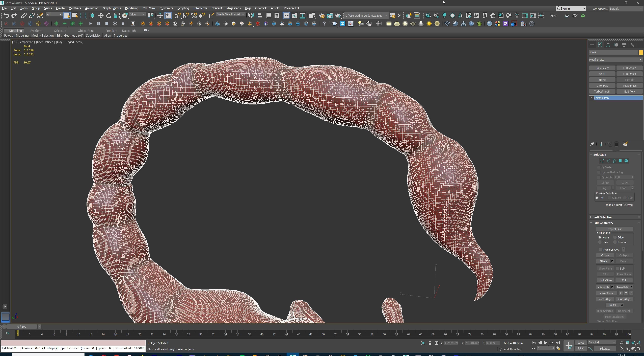644x356 pixels.
Task: Choose the Face constraint radio button
Action: click(600, 242)
